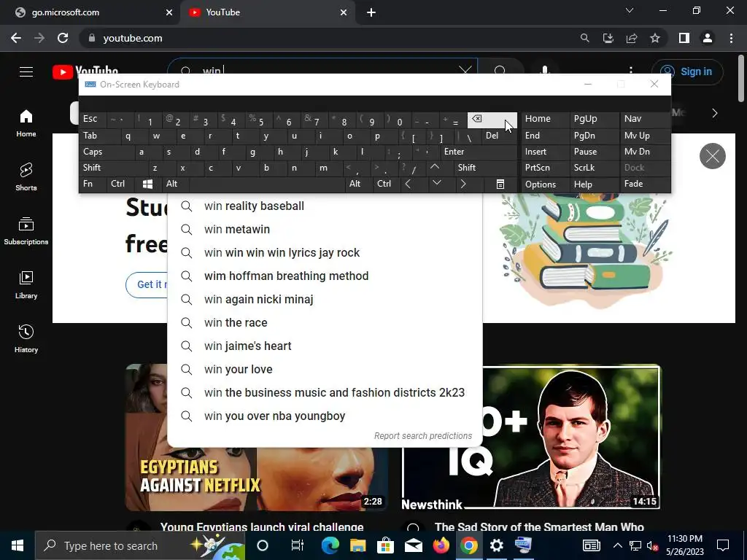This screenshot has width=747, height=560.
Task: Click the Mv Up key
Action: click(x=645, y=136)
